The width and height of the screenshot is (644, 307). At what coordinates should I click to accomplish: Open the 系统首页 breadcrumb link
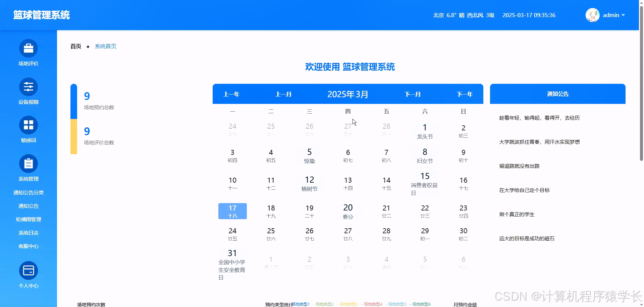105,46
